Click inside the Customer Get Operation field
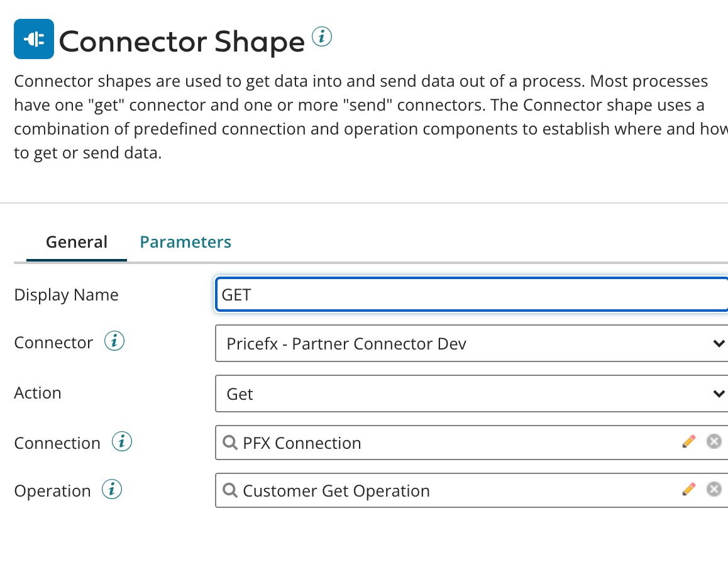This screenshot has width=728, height=567. click(377, 490)
